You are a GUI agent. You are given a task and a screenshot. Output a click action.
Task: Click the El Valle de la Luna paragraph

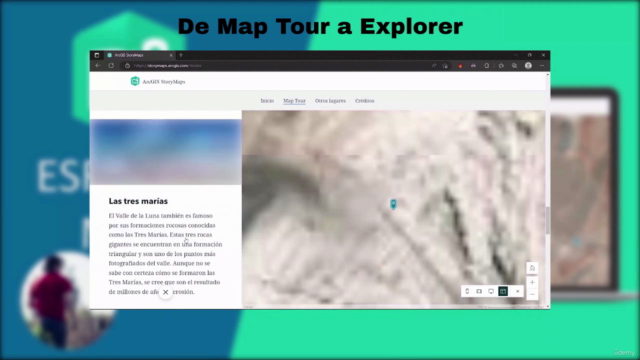(165, 253)
